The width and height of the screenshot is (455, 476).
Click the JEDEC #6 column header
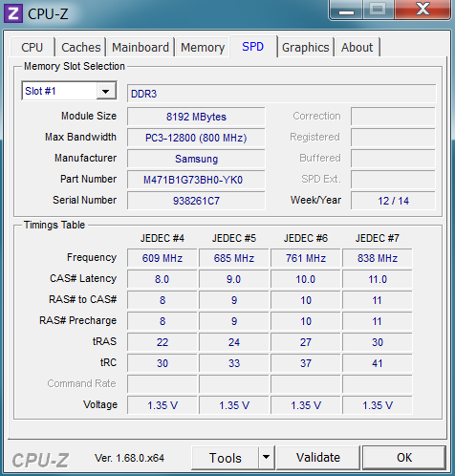[x=306, y=238]
